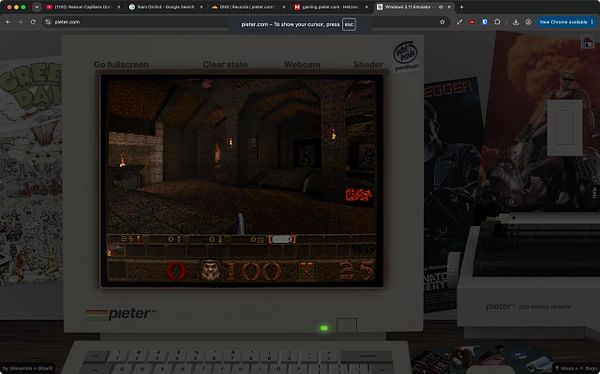Viewport: 600px width, 374px height.
Task: Close the Google Search tab
Action: pyautogui.click(x=202, y=7)
